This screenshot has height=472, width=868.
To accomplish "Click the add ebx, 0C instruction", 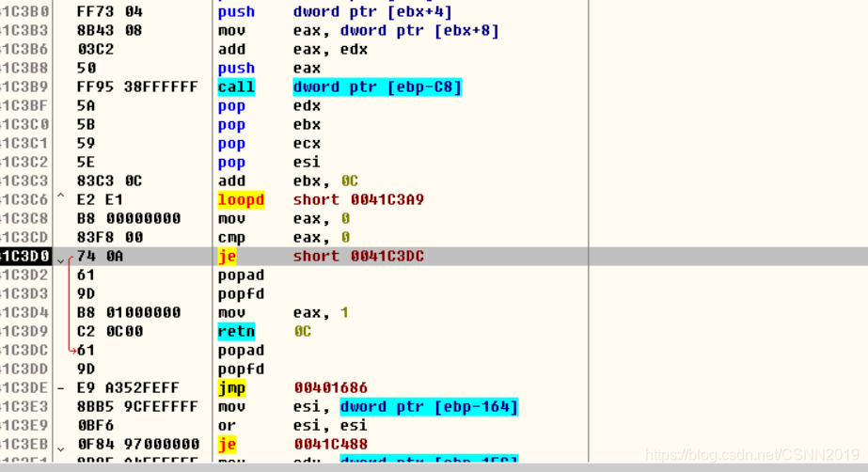I will pyautogui.click(x=288, y=181).
